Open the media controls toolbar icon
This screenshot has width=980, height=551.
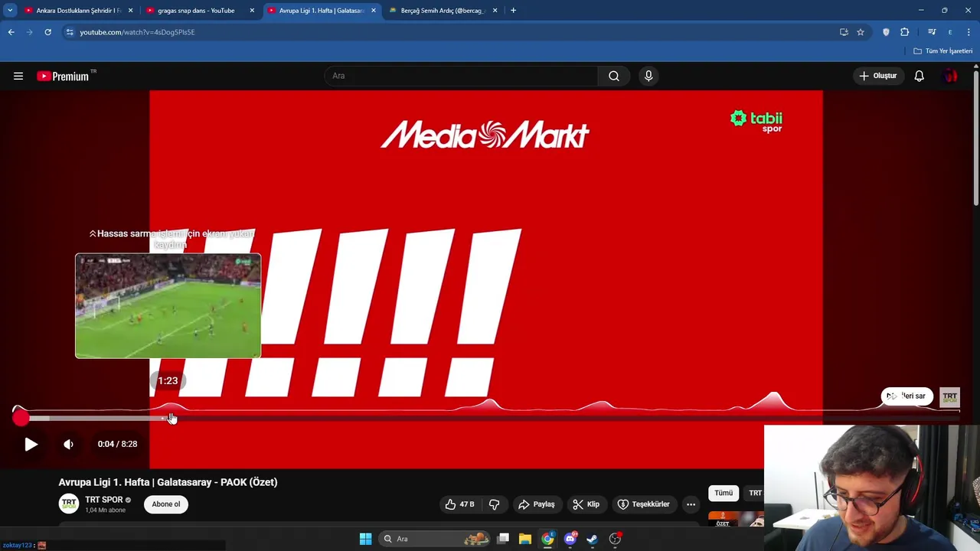point(932,32)
